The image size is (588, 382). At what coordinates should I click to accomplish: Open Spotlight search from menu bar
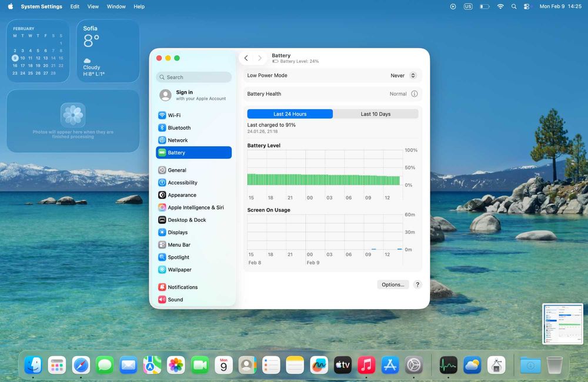coord(514,6)
